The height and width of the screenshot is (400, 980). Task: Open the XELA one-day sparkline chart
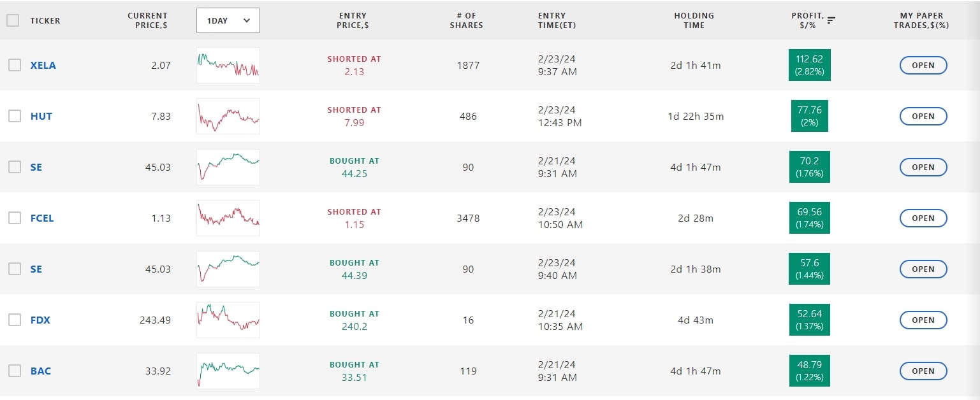tap(228, 65)
